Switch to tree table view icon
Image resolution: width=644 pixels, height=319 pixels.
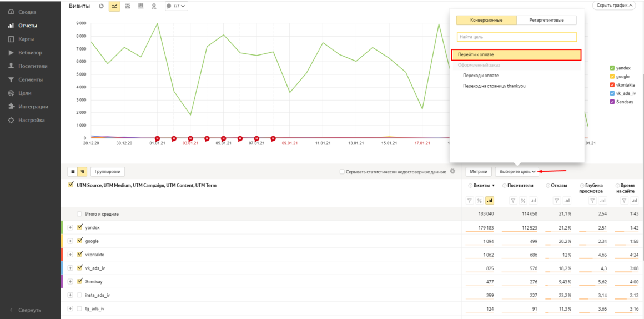pos(81,171)
